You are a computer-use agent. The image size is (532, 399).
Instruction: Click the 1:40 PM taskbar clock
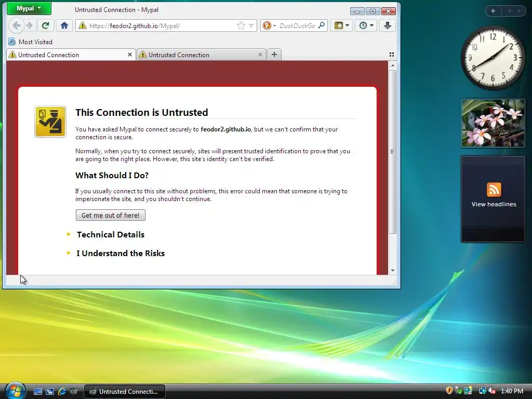click(512, 391)
